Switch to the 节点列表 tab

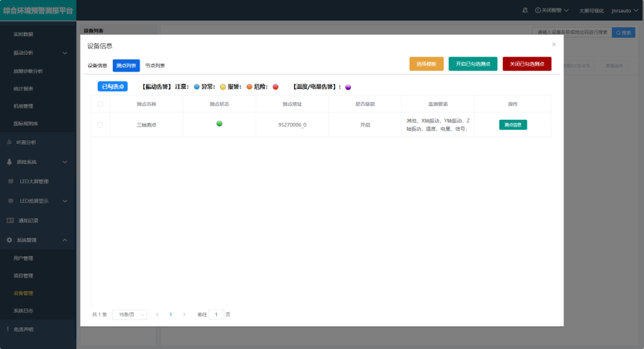point(155,66)
